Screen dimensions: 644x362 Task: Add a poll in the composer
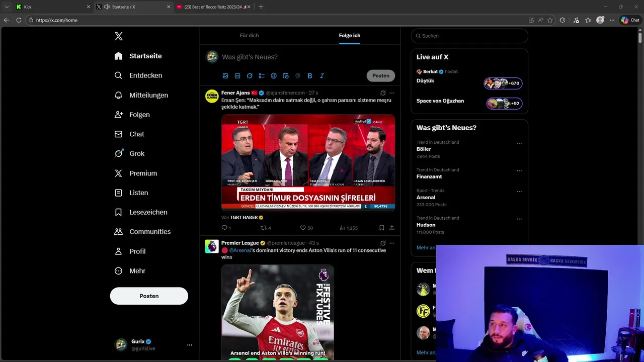(262, 76)
